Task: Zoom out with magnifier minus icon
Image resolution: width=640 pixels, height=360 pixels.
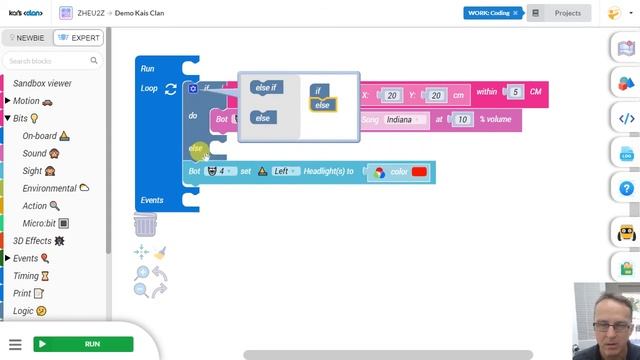Action: [x=141, y=290]
